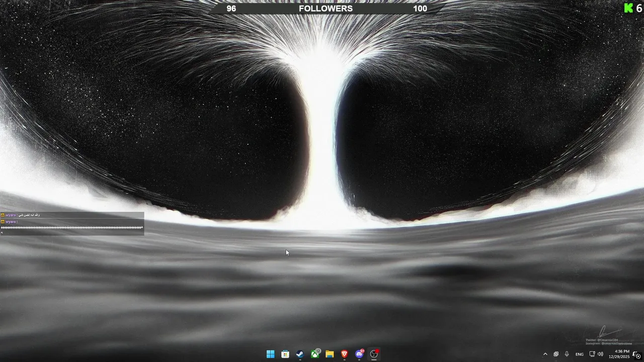Click the microphone tray icon
Viewport: 644px width, 362px height.
coord(567,354)
